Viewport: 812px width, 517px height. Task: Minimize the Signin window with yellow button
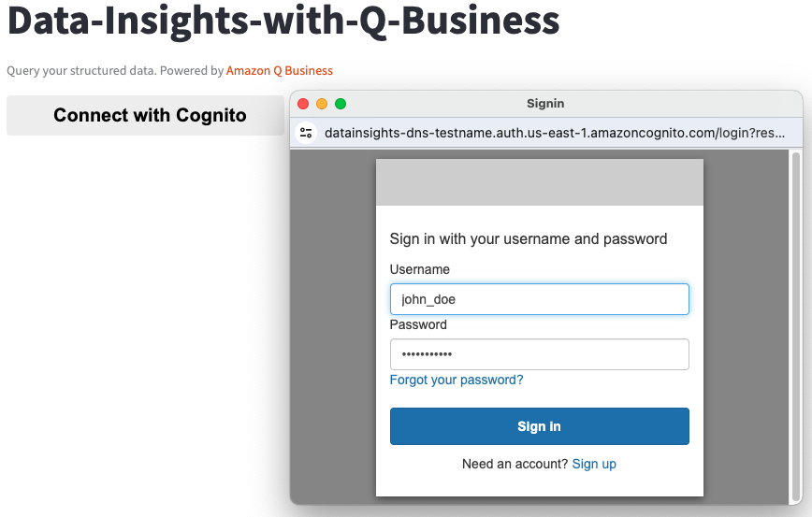pyautogui.click(x=322, y=104)
